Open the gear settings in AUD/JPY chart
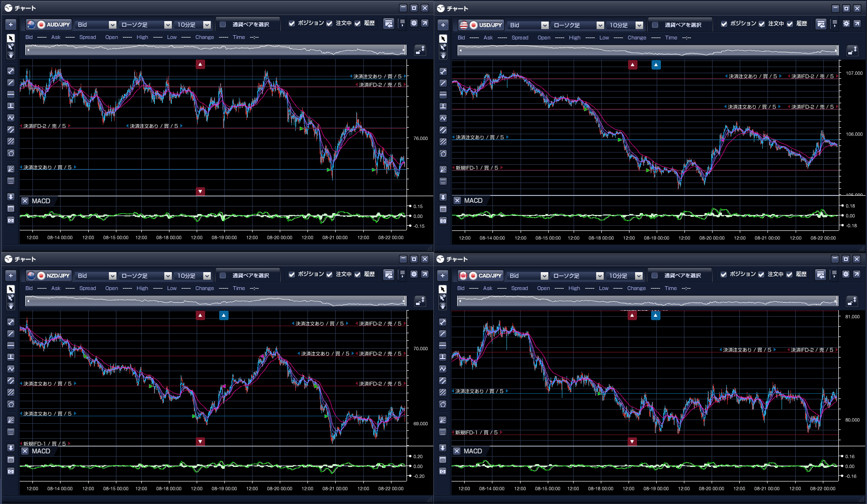867x504 pixels. pyautogui.click(x=414, y=23)
